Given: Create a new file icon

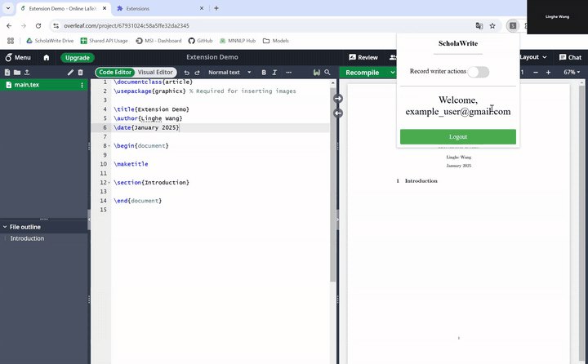Looking at the screenshot, I should click(x=7, y=73).
